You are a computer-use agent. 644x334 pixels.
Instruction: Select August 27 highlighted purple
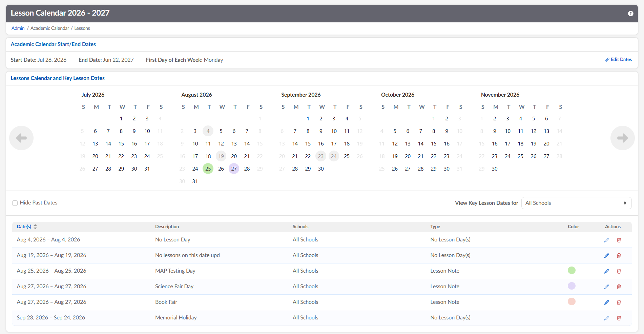tap(234, 169)
